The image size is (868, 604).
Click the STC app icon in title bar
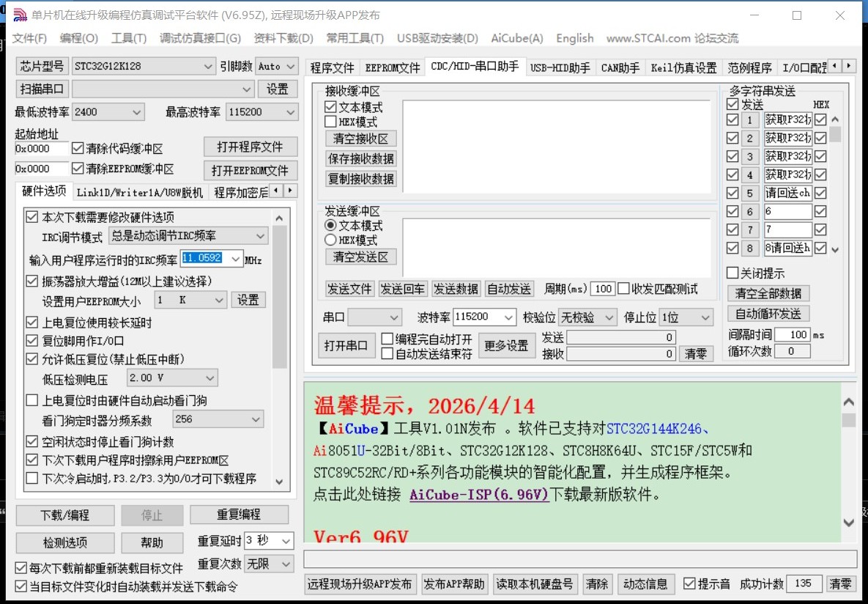(x=19, y=15)
